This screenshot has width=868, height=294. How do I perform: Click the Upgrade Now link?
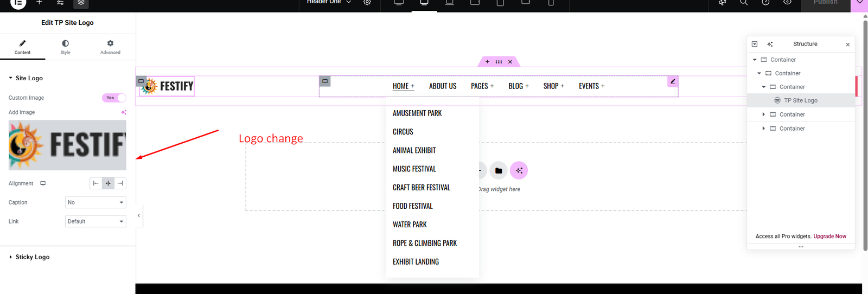829,237
